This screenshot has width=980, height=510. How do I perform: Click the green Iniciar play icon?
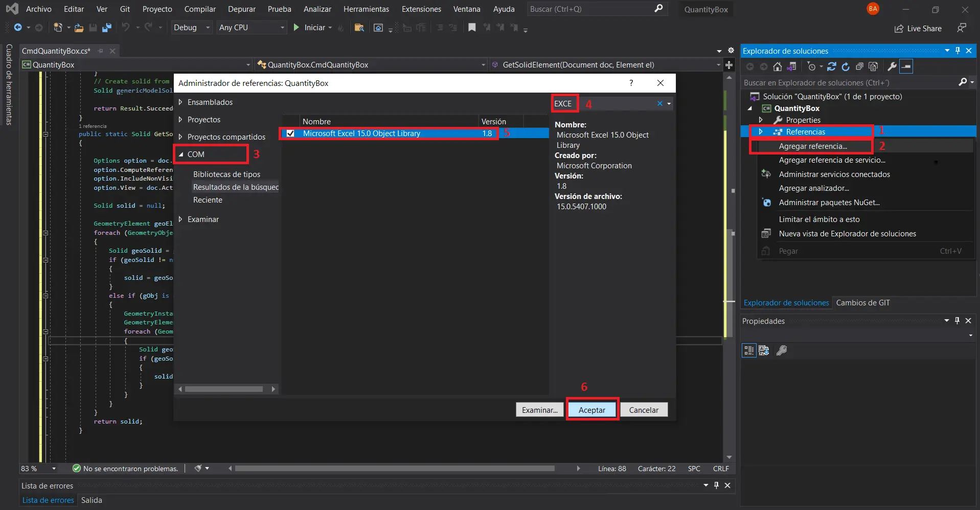297,28
